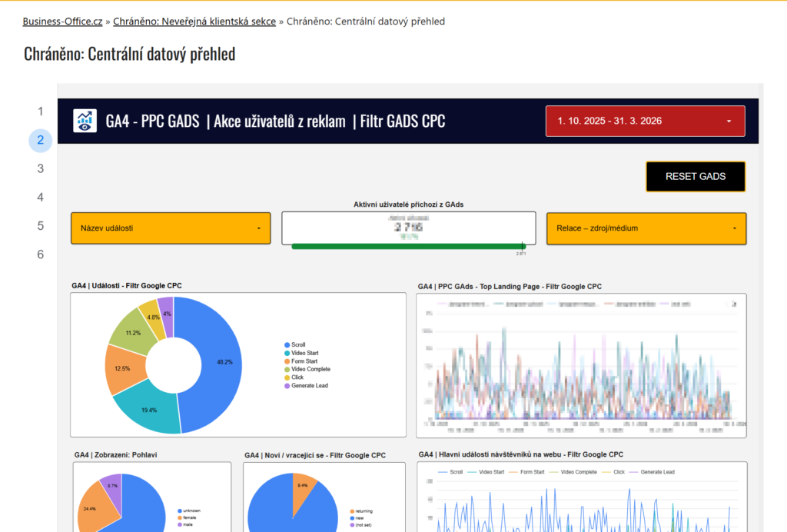Open the Relace – zdroj/médium dropdown
Image resolution: width=787 pixels, height=532 pixels.
[x=646, y=228]
